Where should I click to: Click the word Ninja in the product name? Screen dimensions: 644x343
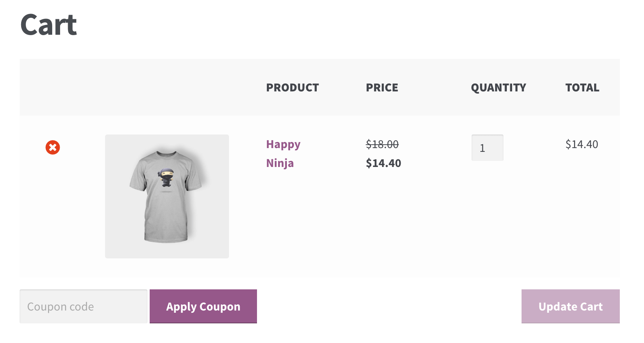[x=280, y=163]
